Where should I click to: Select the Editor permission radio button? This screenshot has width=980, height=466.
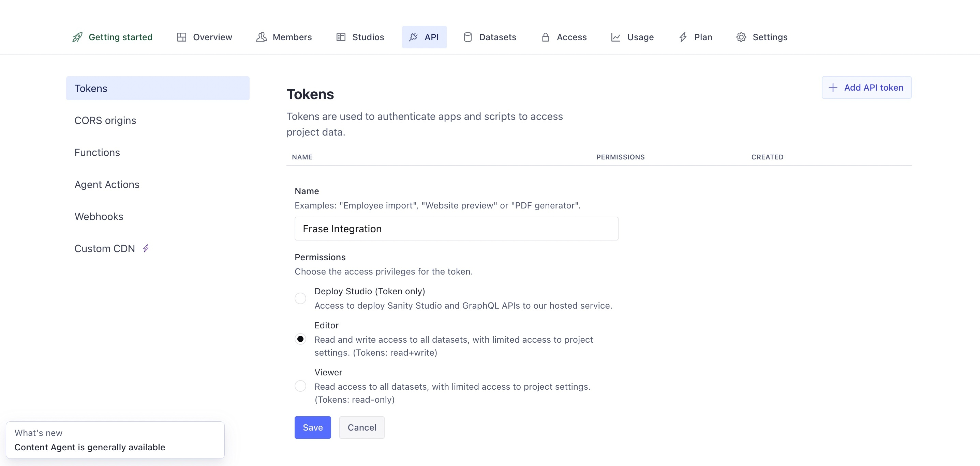tap(300, 339)
